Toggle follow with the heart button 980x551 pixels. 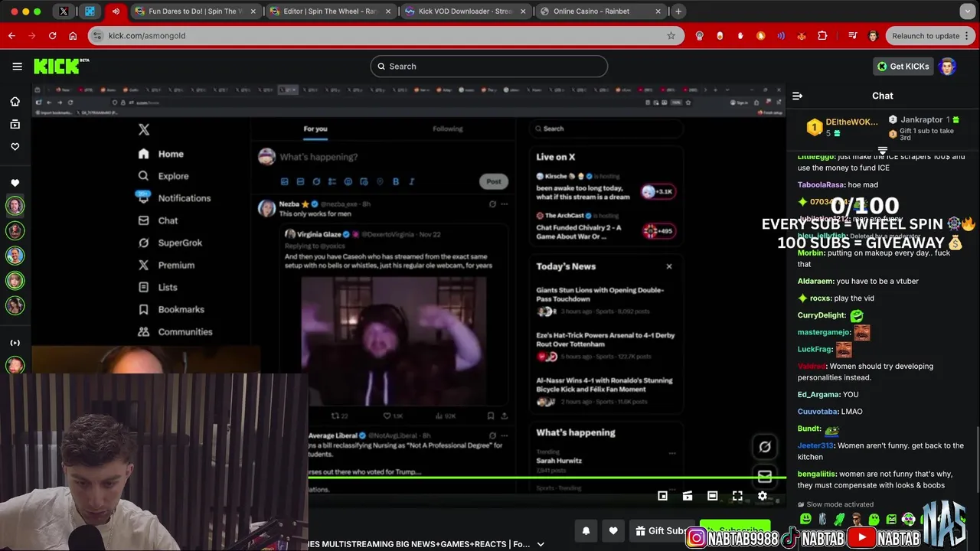[x=613, y=530]
